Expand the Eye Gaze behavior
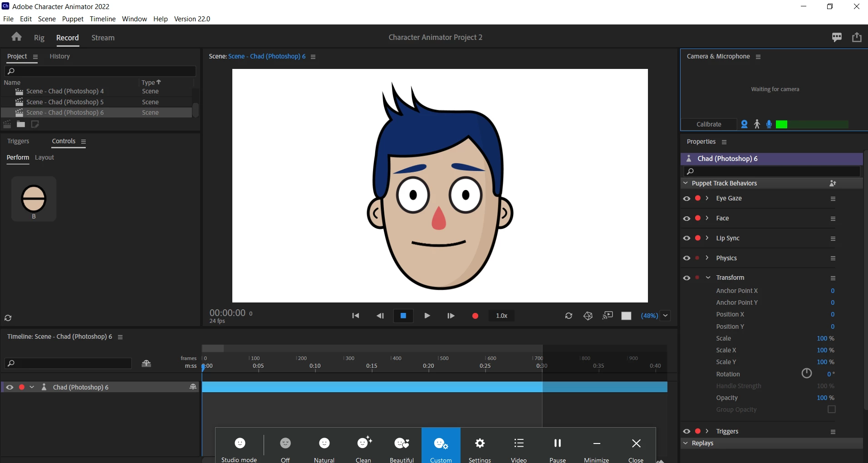868x463 pixels. pyautogui.click(x=707, y=198)
